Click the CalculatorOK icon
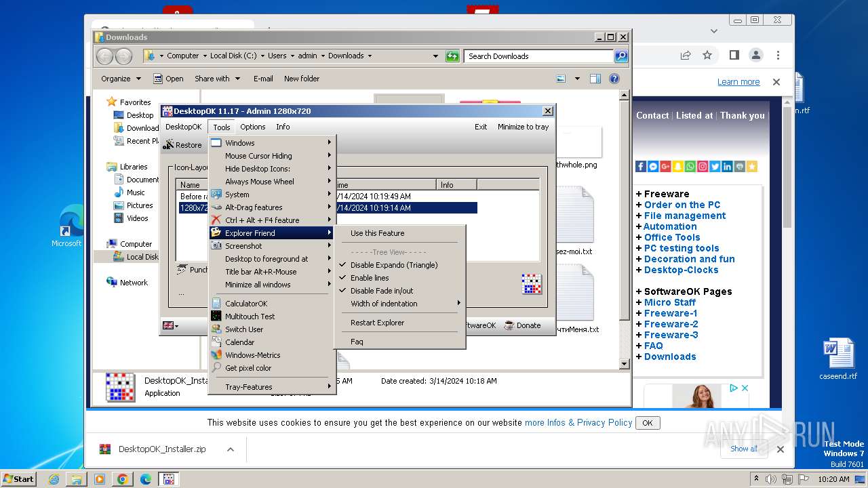 [x=216, y=304]
